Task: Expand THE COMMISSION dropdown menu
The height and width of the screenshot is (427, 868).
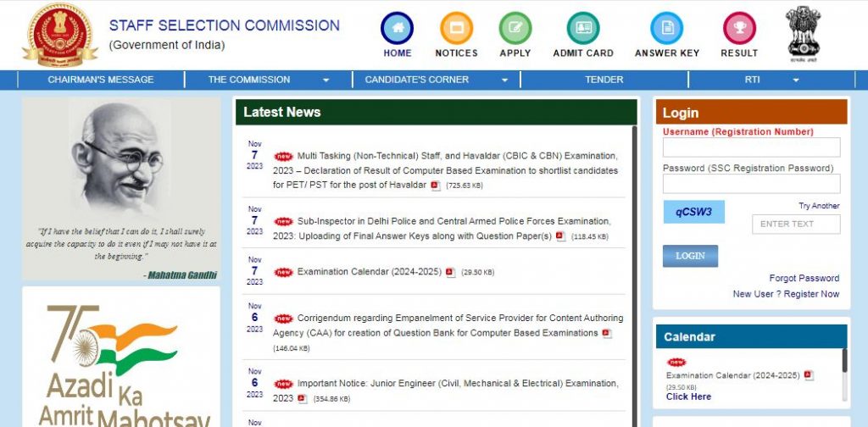Action: [268, 80]
